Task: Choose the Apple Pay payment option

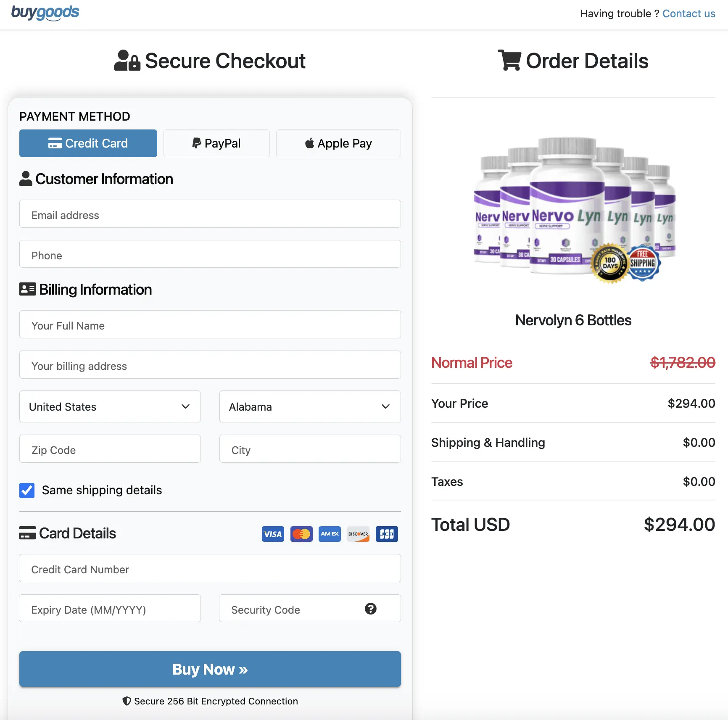Action: [338, 143]
